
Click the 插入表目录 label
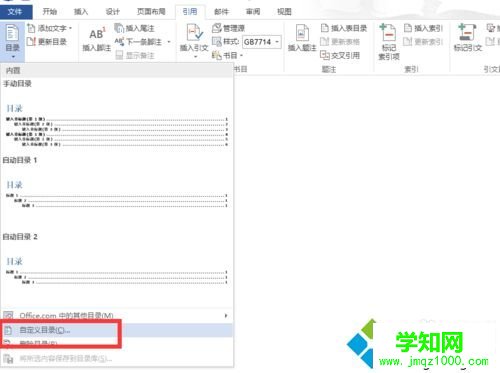(x=349, y=28)
